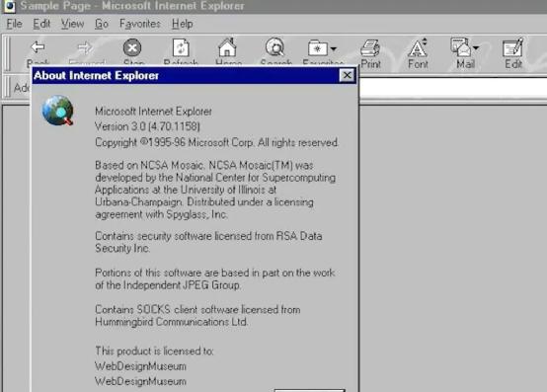Select the 'Version 3.0 (4.70.1158)' text

pyautogui.click(x=147, y=126)
